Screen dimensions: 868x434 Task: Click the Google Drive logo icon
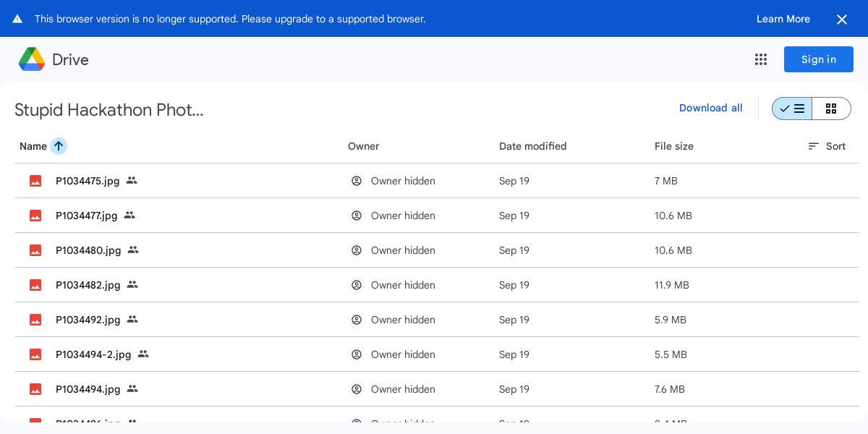click(x=32, y=59)
